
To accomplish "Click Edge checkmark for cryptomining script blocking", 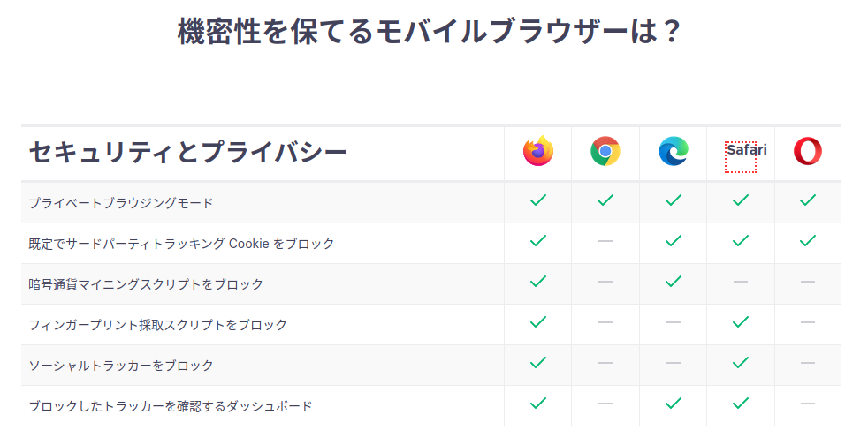I will (674, 282).
